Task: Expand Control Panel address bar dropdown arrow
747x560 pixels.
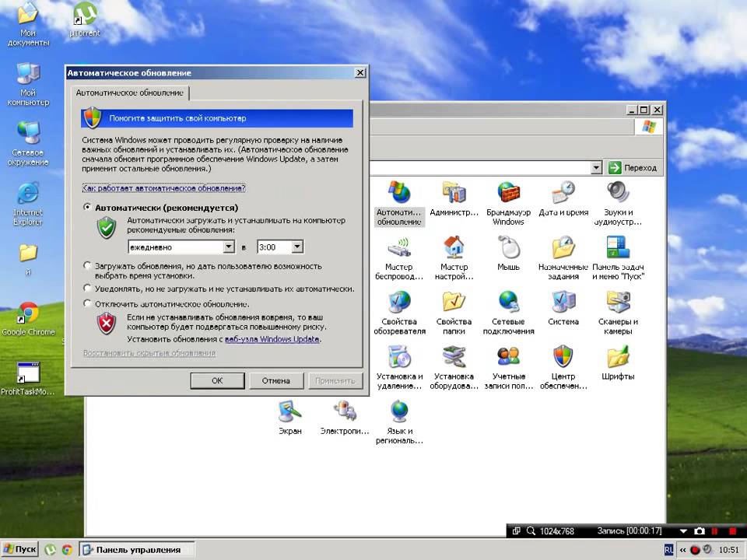Action: [597, 168]
